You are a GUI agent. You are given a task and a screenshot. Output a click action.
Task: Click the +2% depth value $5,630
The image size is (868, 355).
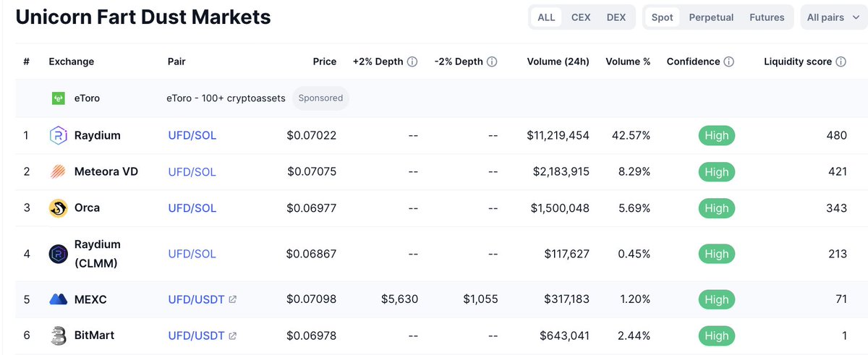pos(400,299)
